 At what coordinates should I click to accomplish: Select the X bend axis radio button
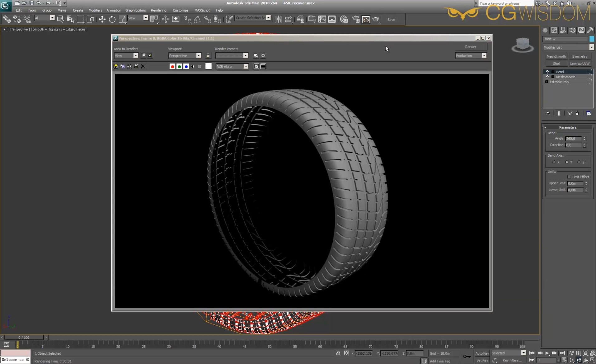click(554, 162)
